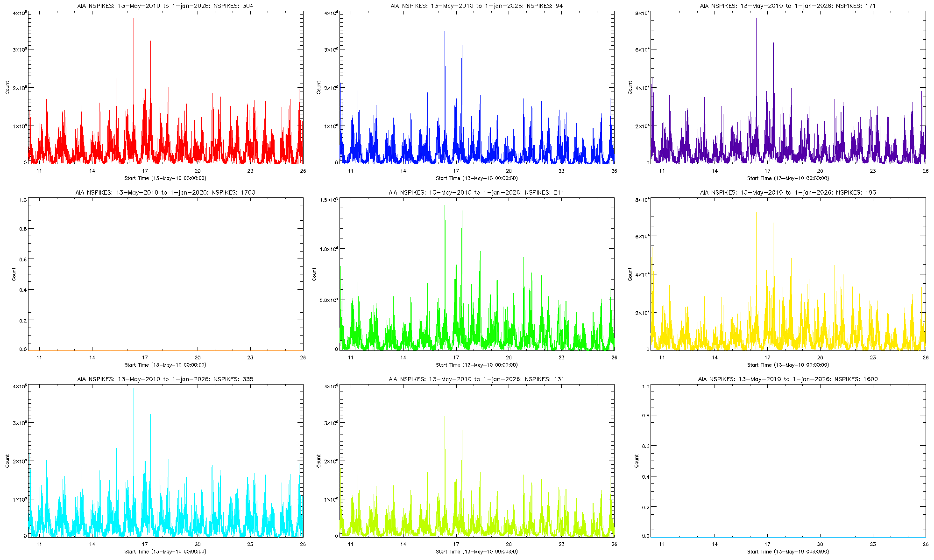This screenshot has width=934, height=560.
Task: Select the green plot title NSPIKES: 211
Action: coord(476,193)
